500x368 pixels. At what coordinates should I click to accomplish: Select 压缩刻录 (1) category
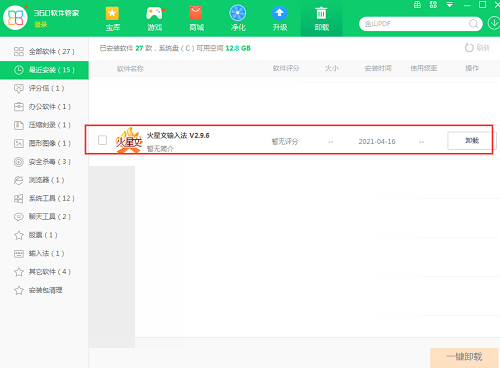44,125
